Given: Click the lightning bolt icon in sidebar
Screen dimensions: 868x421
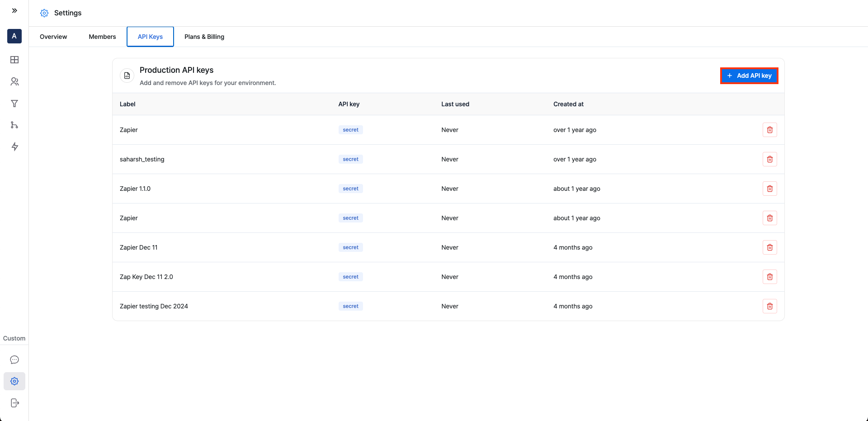Looking at the screenshot, I should pyautogui.click(x=14, y=147).
